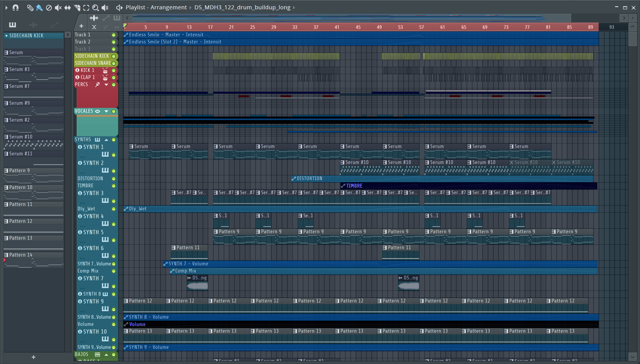Click the piano icon under SYNTH 1

click(105, 154)
